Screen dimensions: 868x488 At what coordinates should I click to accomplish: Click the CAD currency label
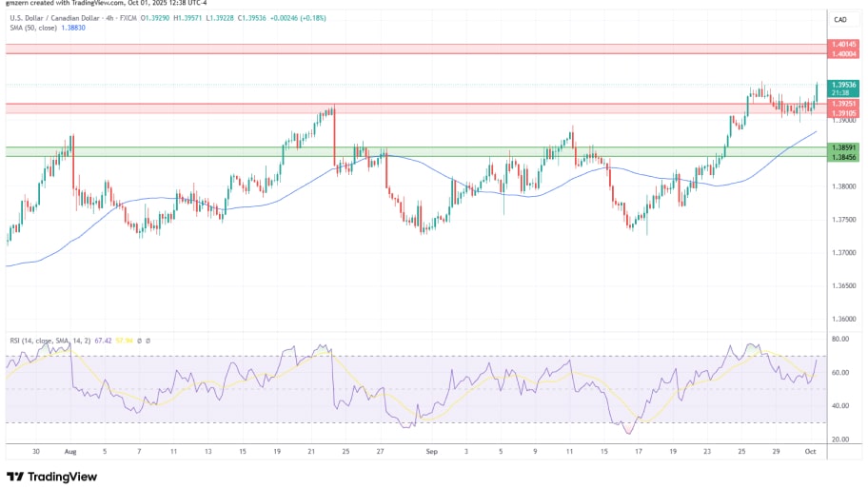840,20
